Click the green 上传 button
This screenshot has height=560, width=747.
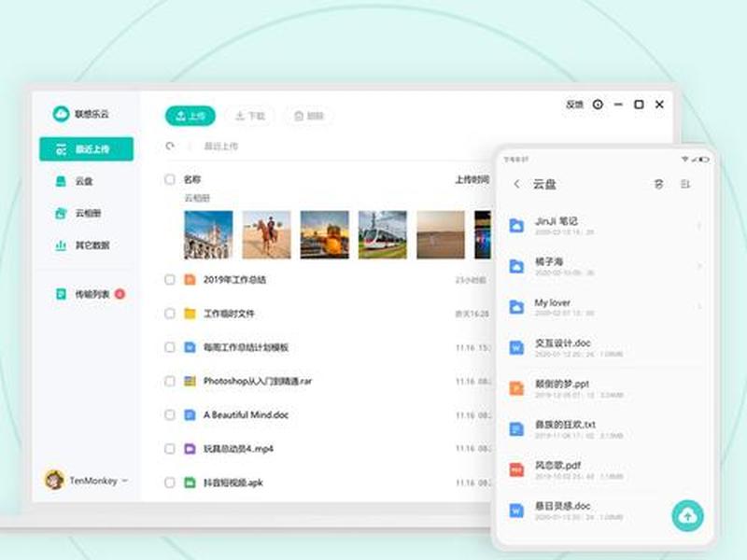click(190, 116)
